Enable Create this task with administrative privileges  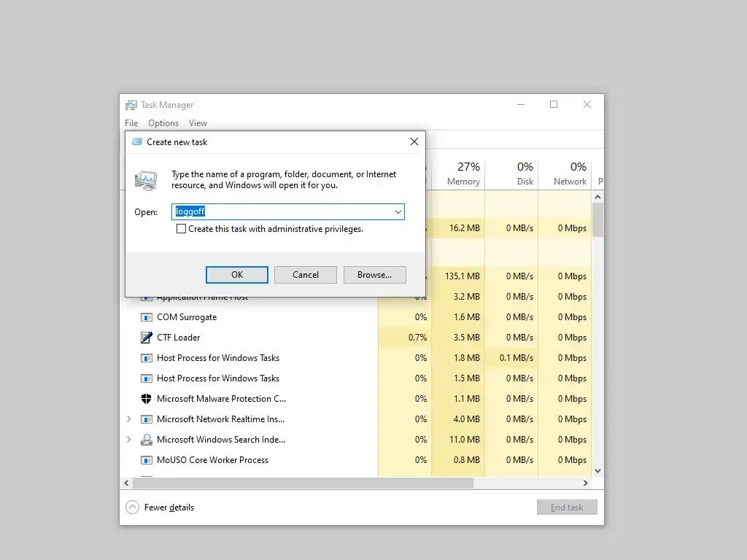point(181,229)
